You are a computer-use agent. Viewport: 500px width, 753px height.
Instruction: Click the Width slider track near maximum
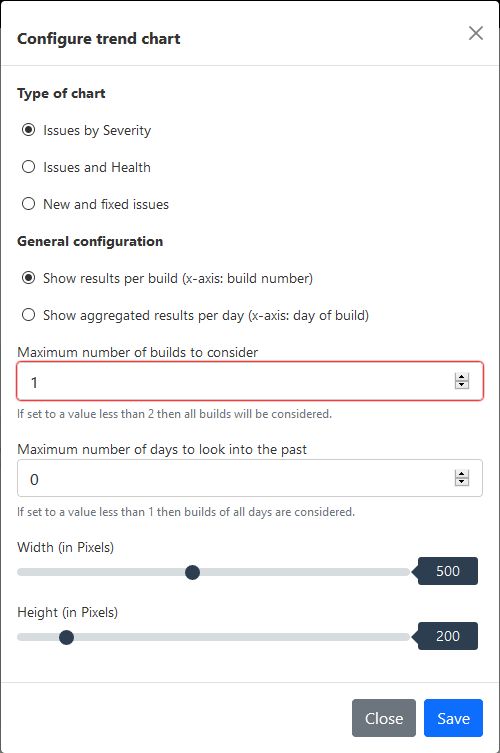tap(401, 572)
